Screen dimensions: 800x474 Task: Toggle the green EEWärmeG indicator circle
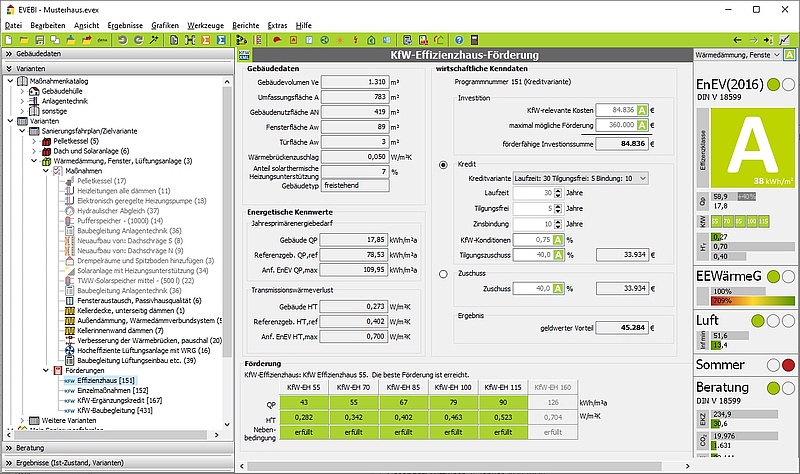click(x=773, y=277)
